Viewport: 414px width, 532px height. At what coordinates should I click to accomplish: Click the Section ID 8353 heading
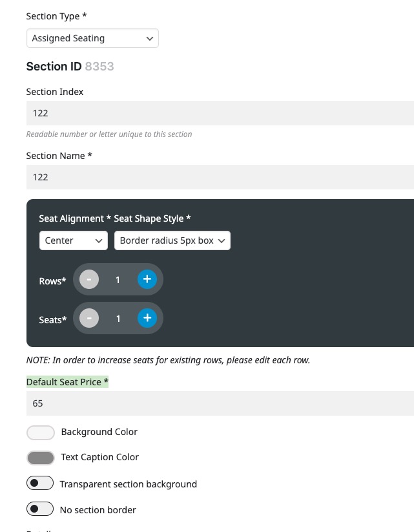(x=70, y=67)
